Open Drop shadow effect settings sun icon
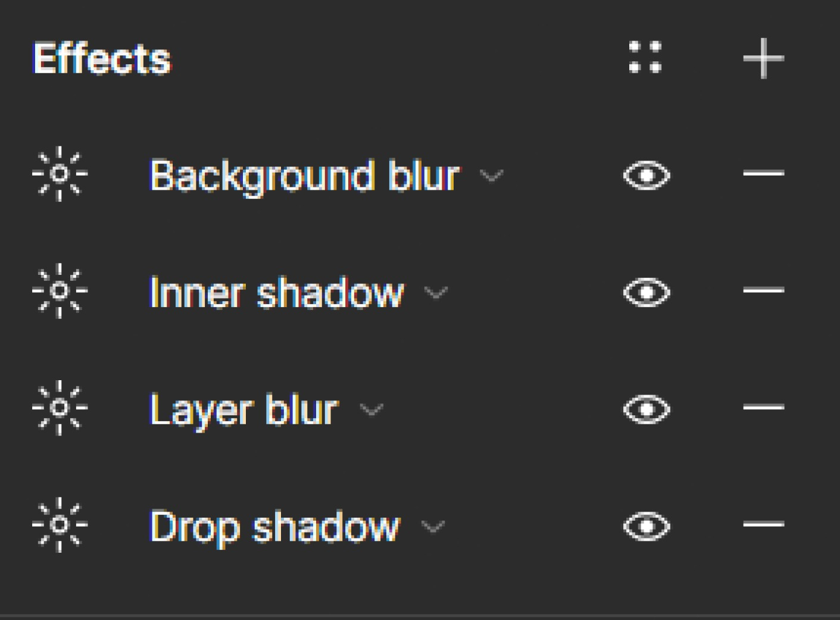 tap(60, 525)
